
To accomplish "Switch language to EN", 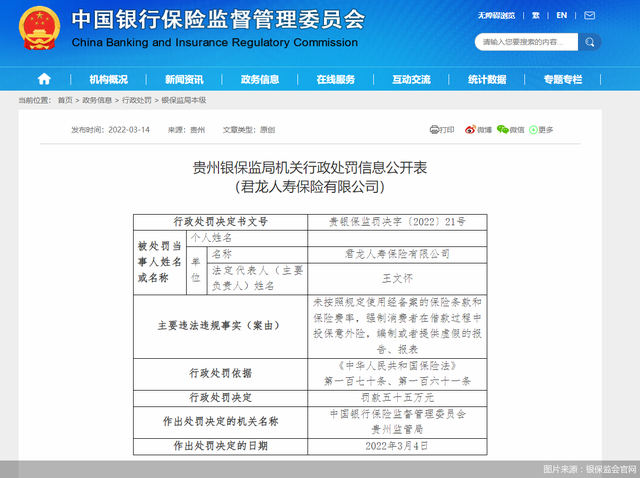I will tap(562, 16).
